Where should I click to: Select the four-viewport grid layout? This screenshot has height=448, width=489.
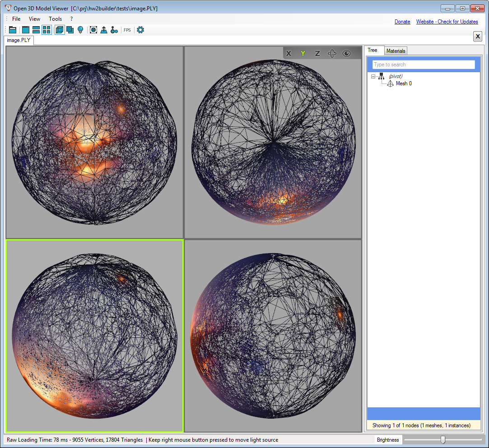click(x=47, y=30)
